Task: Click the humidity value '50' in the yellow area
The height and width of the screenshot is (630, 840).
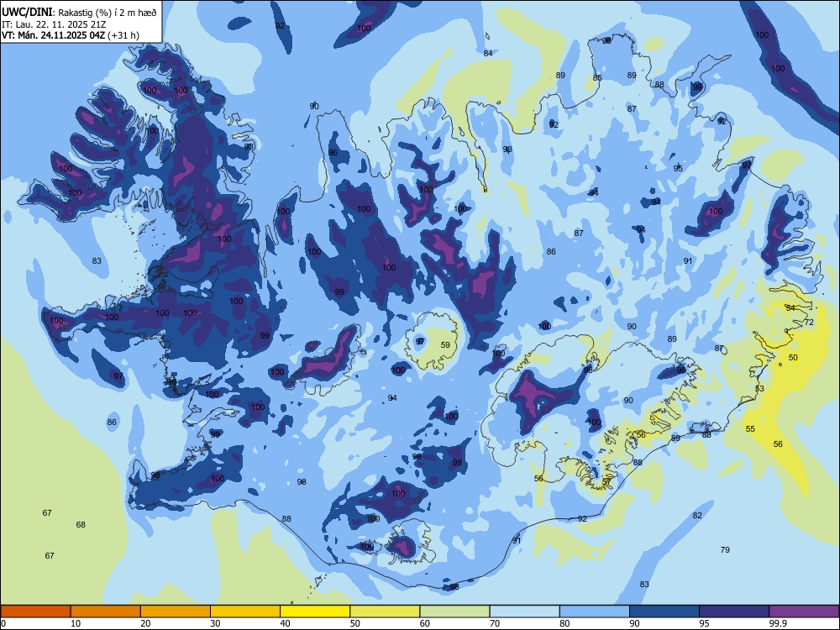Action: pyautogui.click(x=793, y=357)
